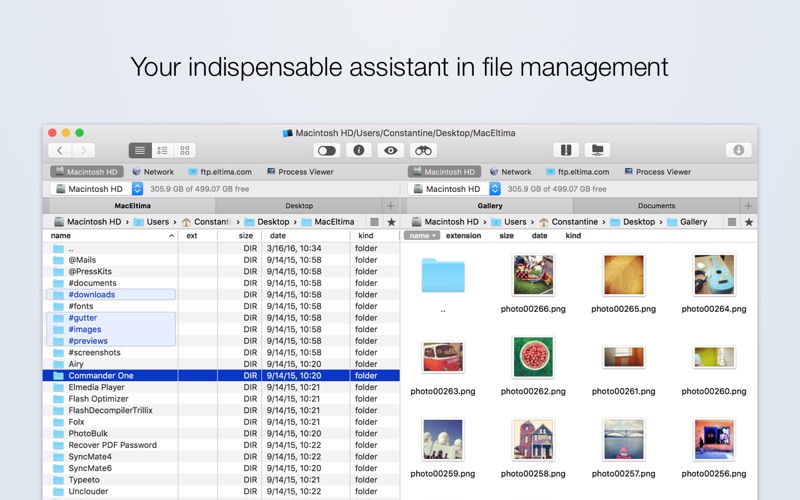
Task: Switch to the Desktop tab in left panel
Action: pyautogui.click(x=299, y=206)
